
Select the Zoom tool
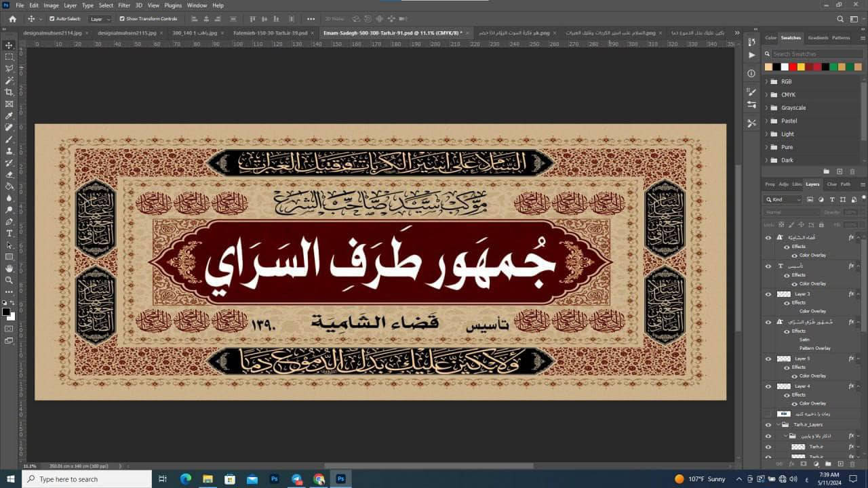click(x=9, y=281)
